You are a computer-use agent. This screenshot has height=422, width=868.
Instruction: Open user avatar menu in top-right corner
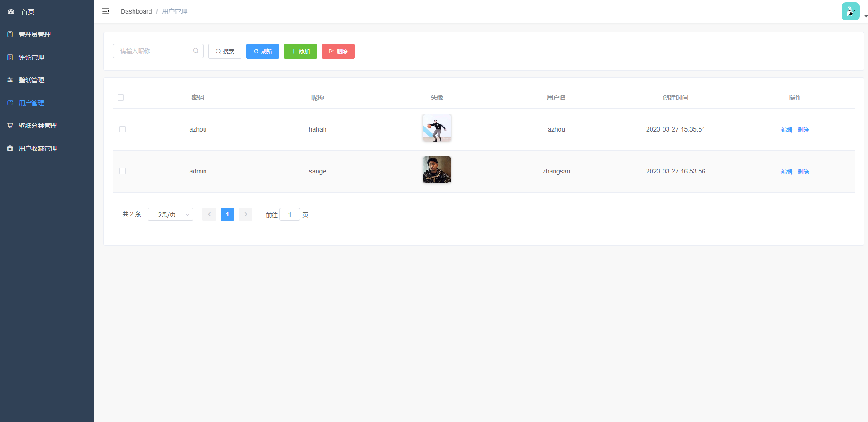850,12
